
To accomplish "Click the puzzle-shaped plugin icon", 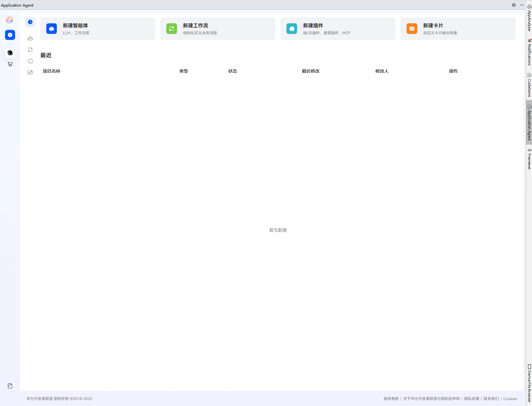I will 30,61.
